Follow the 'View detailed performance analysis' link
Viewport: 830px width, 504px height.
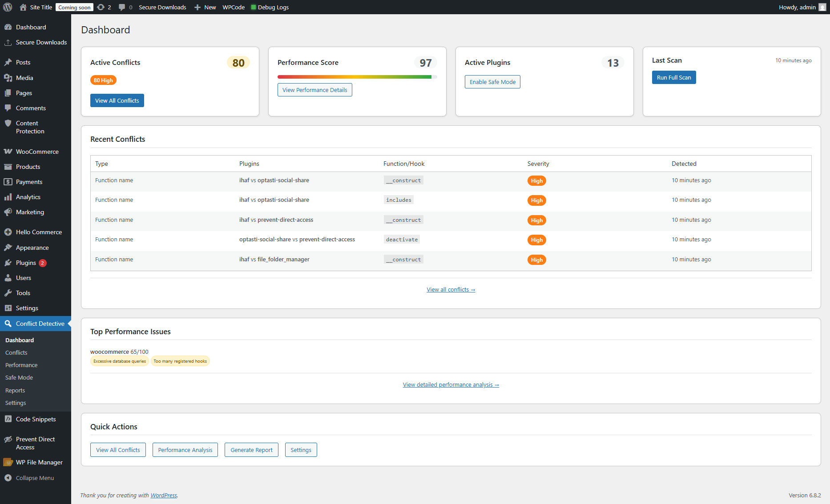click(x=451, y=384)
